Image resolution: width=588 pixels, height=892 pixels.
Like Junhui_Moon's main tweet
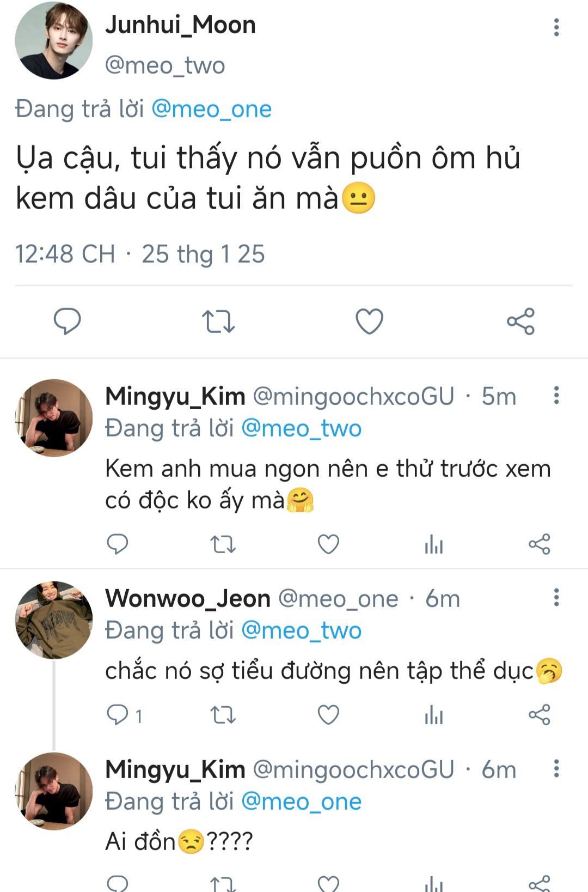pyautogui.click(x=370, y=321)
